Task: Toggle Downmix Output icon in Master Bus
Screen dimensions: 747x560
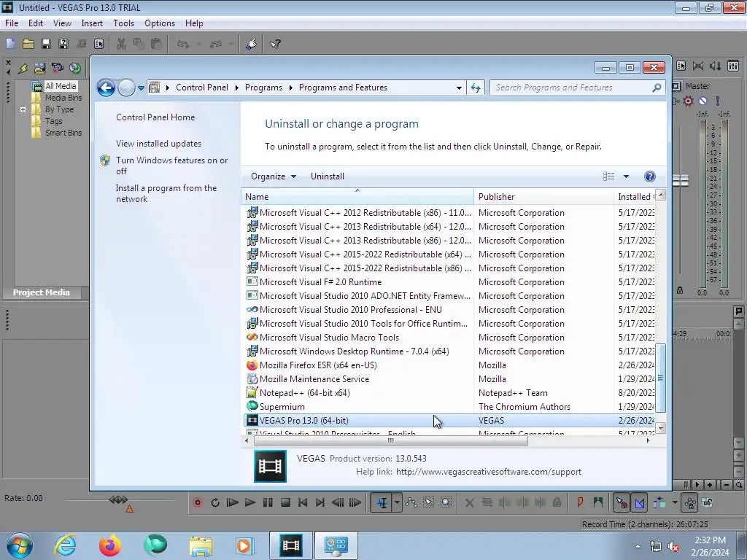Action: (x=698, y=66)
